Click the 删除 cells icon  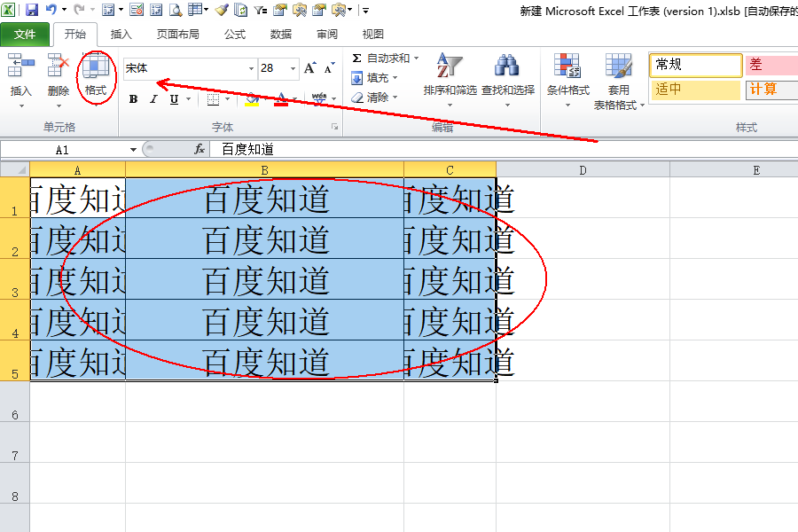pos(58,65)
